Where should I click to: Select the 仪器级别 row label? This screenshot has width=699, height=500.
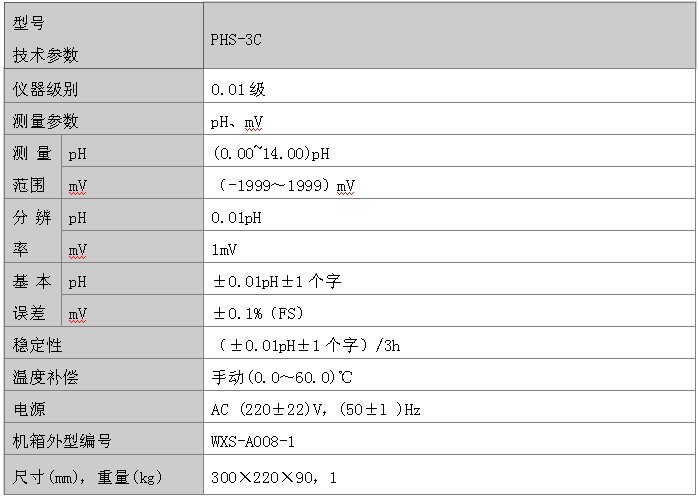[46, 89]
